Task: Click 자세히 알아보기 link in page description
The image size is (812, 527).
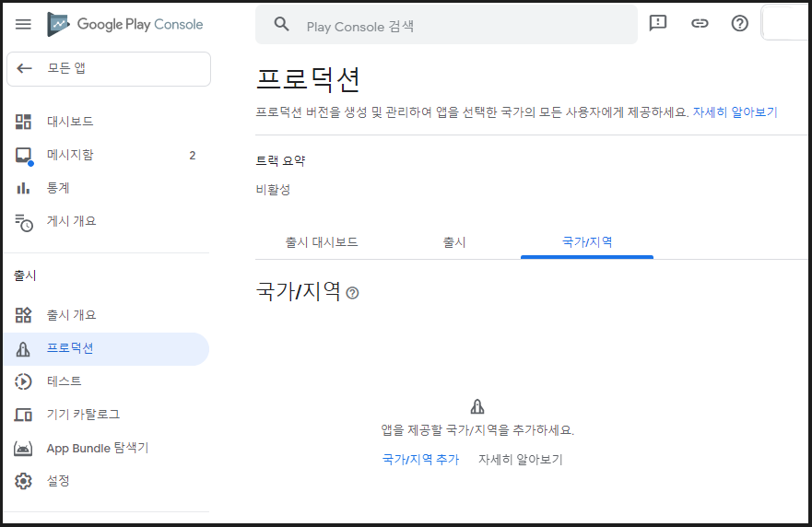Action: pos(735,111)
